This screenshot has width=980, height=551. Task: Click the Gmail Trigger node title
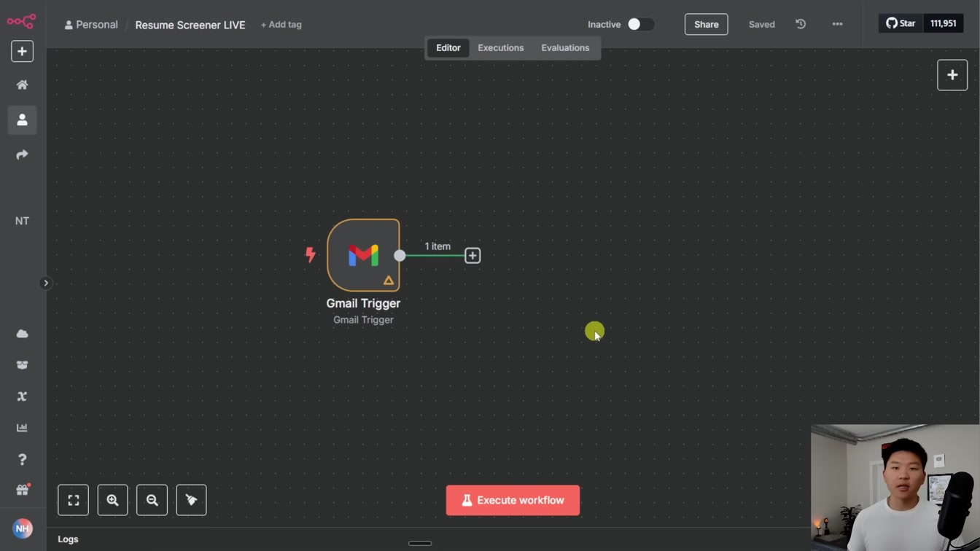point(363,303)
